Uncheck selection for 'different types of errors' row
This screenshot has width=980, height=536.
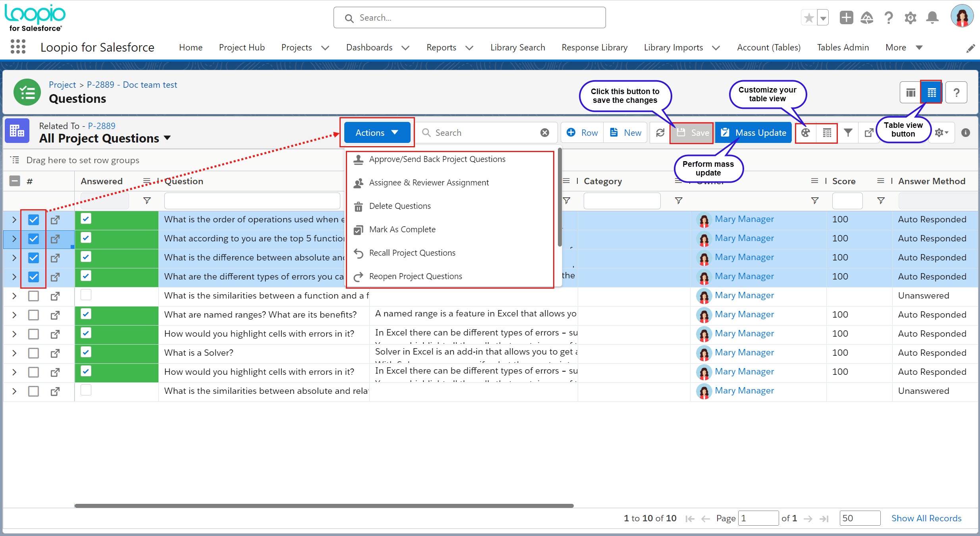coord(33,277)
